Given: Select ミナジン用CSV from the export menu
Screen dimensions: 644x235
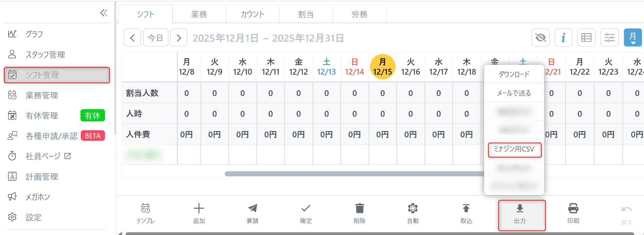Looking at the screenshot, I should [x=514, y=149].
